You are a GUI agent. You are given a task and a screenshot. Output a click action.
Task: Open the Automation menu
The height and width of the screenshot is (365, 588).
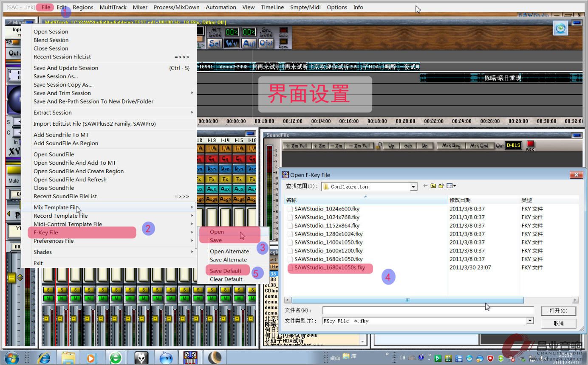(220, 7)
